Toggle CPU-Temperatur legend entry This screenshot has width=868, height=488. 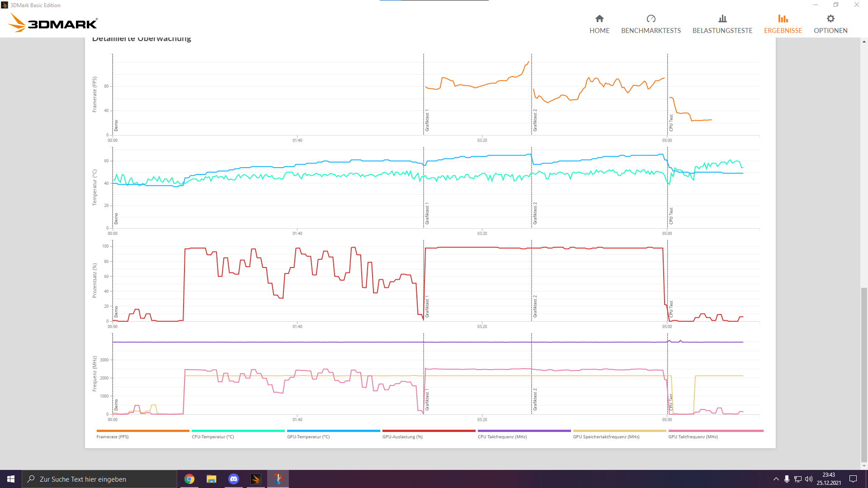click(213, 437)
